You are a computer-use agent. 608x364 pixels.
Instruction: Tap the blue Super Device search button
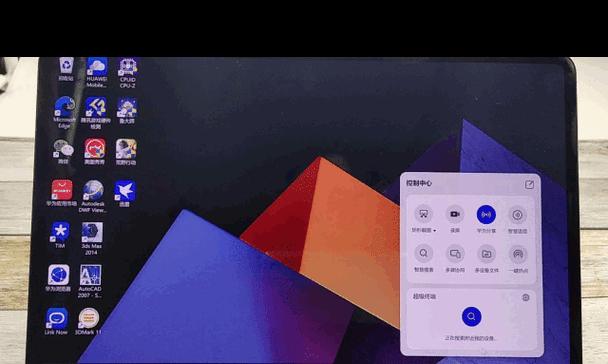[472, 316]
